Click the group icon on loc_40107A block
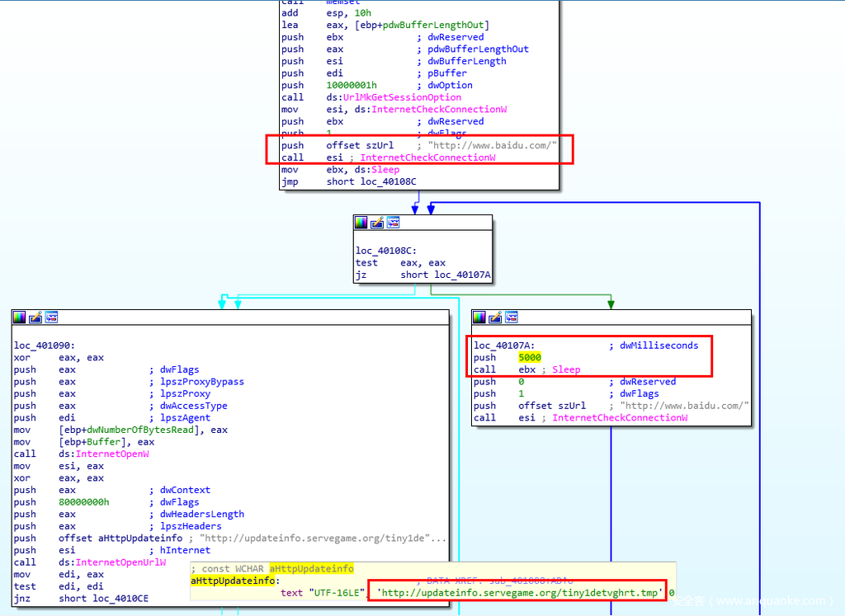 pyautogui.click(x=511, y=317)
